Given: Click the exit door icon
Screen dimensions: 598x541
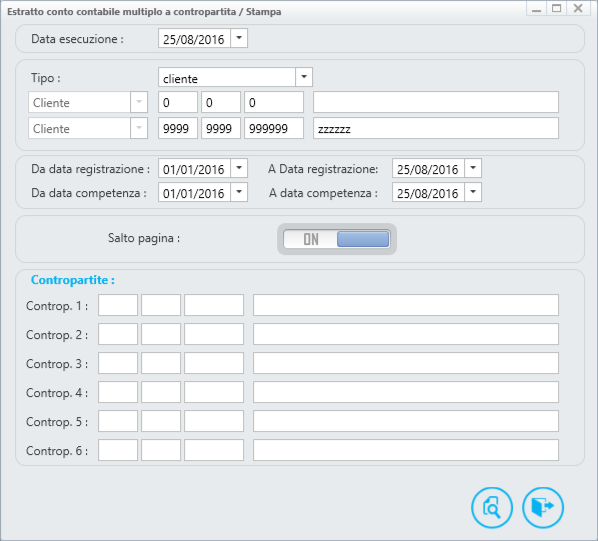Looking at the screenshot, I should (542, 507).
